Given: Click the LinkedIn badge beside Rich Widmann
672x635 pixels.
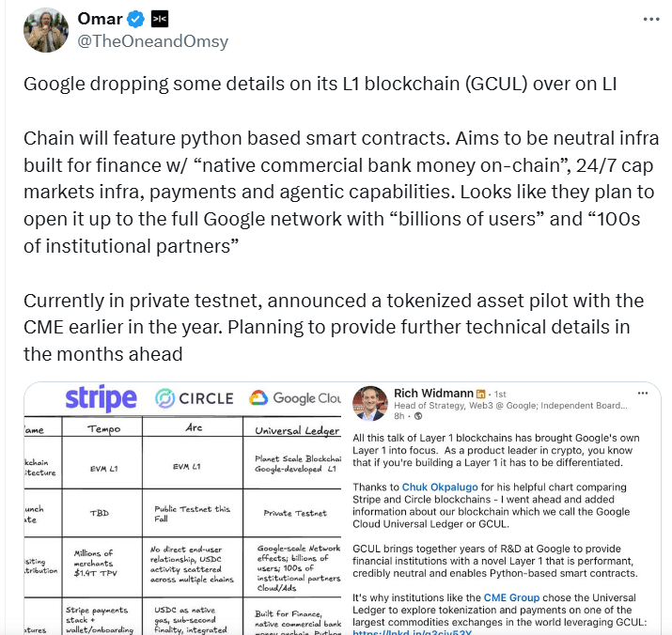Looking at the screenshot, I should click(x=480, y=393).
